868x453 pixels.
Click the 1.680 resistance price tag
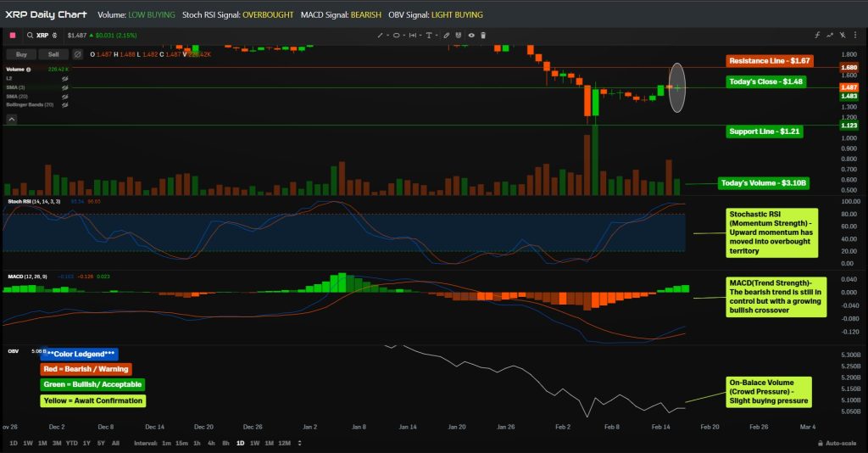[x=849, y=68]
